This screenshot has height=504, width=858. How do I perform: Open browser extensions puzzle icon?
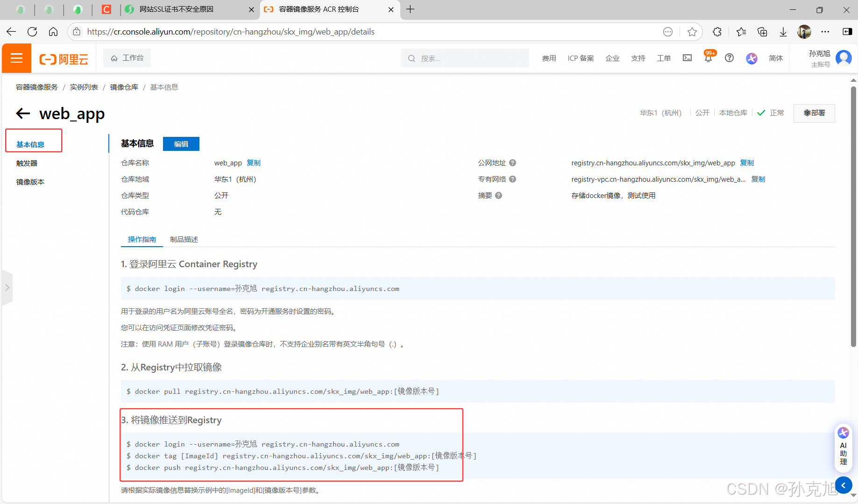717,32
